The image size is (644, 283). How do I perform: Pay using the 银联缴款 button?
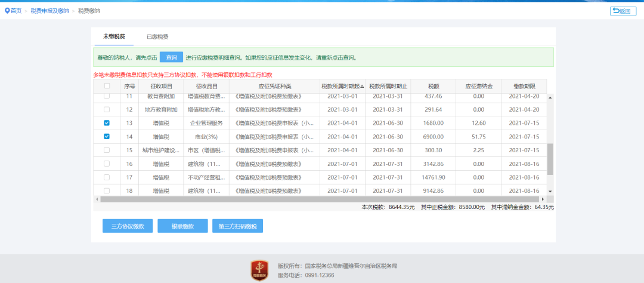182,226
